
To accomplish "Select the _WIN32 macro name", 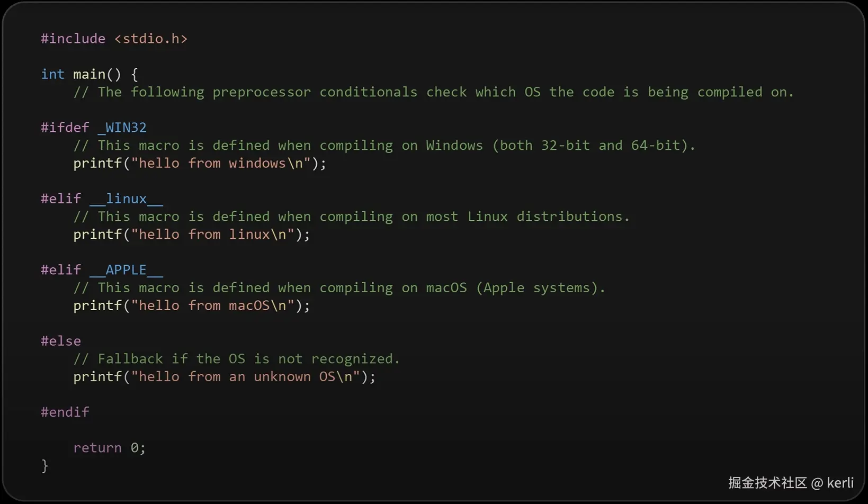I will click(x=122, y=128).
